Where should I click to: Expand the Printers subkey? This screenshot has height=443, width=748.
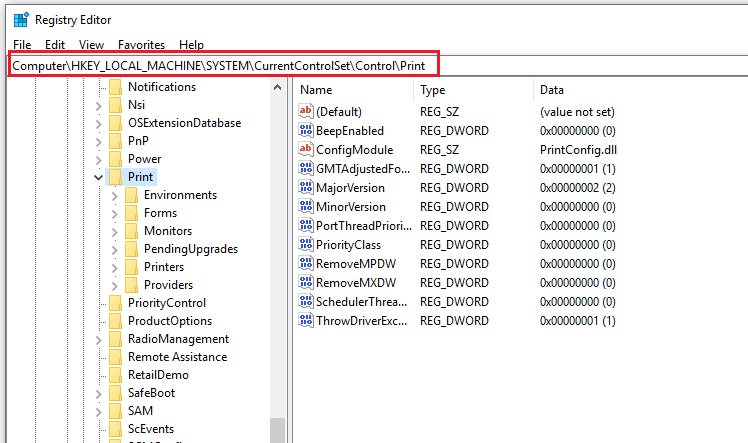pos(114,268)
